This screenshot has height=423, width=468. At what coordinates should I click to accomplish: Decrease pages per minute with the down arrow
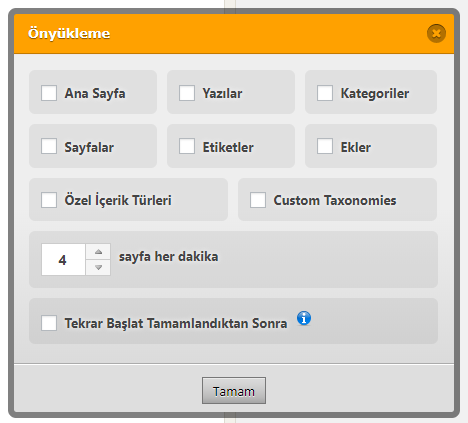[98, 267]
